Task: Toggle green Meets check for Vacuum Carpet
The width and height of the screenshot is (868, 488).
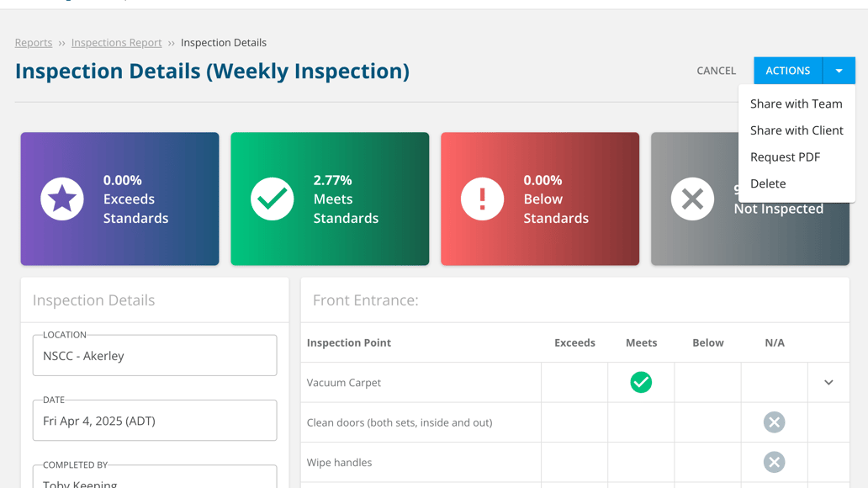Action: [641, 383]
